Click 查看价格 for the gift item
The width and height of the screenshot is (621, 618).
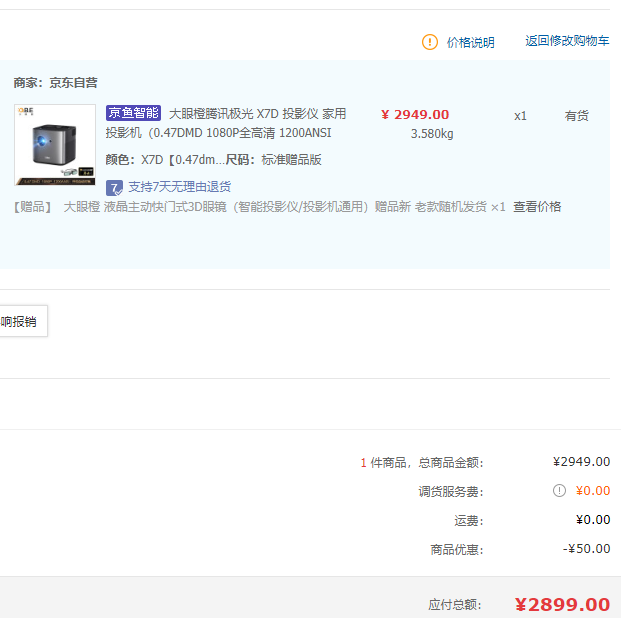click(537, 207)
